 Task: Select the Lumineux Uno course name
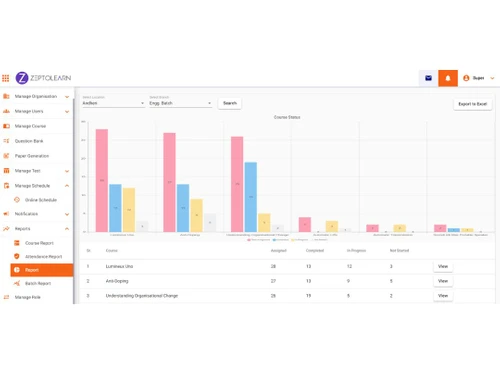pyautogui.click(x=119, y=266)
